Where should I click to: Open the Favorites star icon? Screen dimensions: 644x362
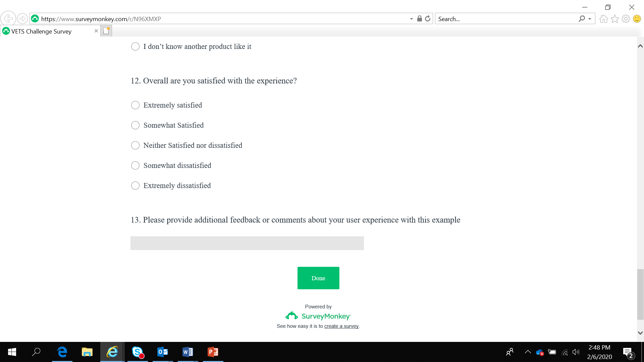click(x=614, y=19)
